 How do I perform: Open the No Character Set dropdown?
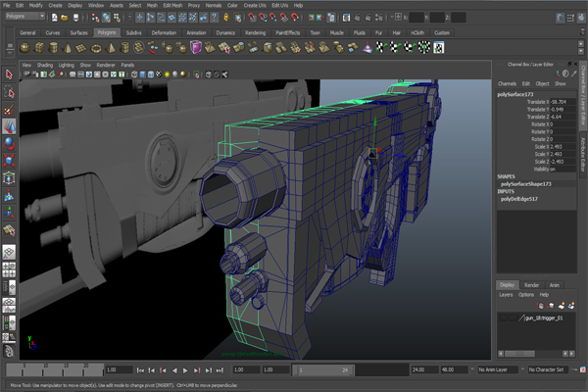(x=548, y=369)
